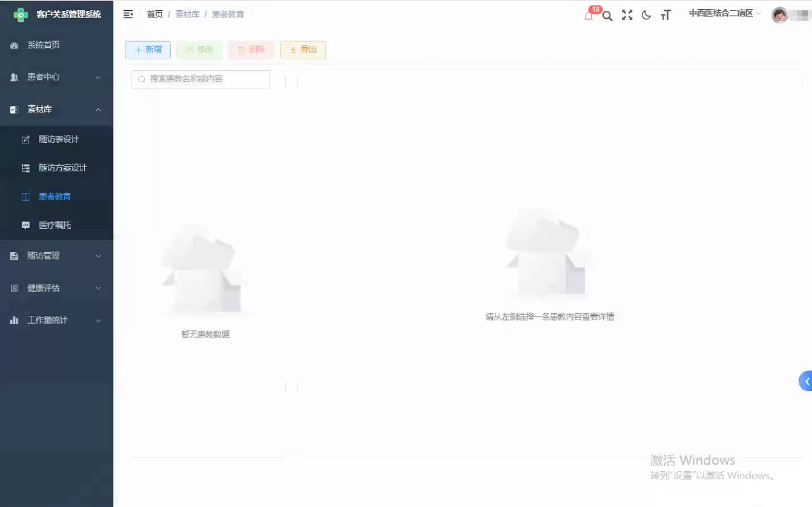Viewport: 812px width, 507px height.
Task: Click the bar chart icon beside 工作量统计
Action: click(x=14, y=320)
